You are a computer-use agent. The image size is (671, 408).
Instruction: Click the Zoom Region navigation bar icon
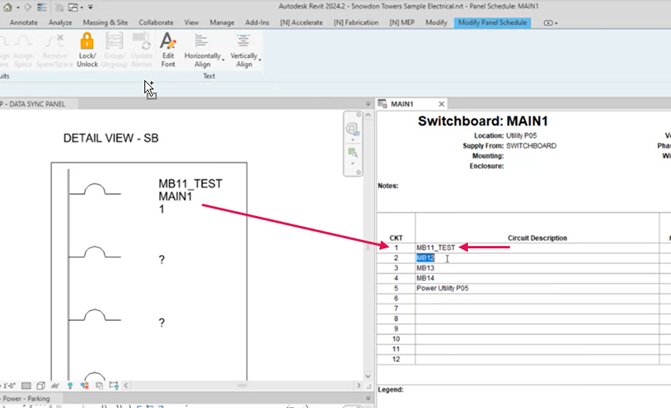[352, 152]
